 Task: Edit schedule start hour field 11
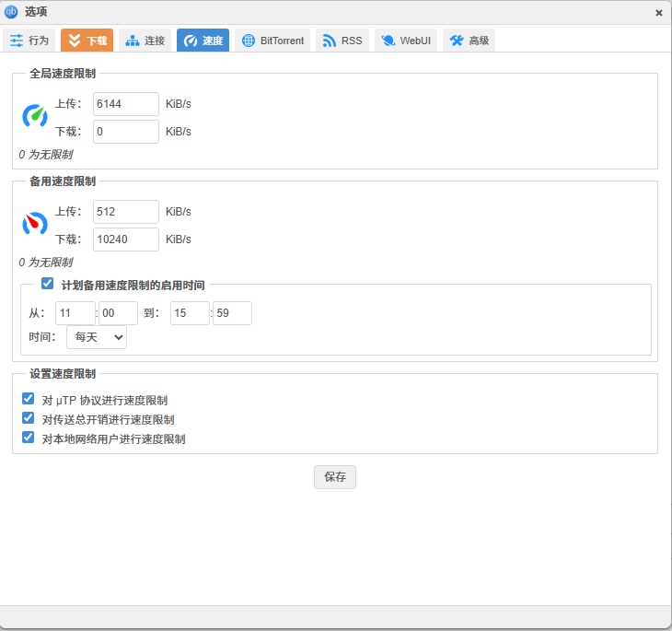click(x=75, y=313)
